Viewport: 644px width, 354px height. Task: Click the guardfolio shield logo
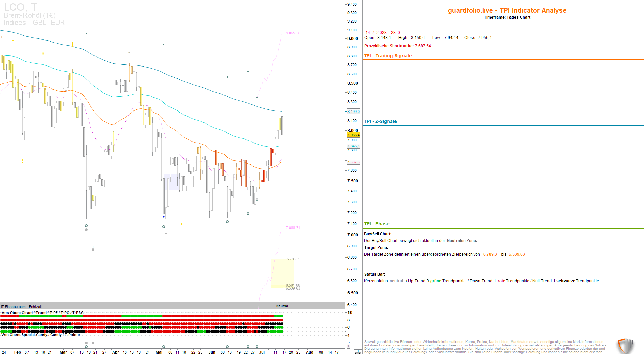coord(626,346)
